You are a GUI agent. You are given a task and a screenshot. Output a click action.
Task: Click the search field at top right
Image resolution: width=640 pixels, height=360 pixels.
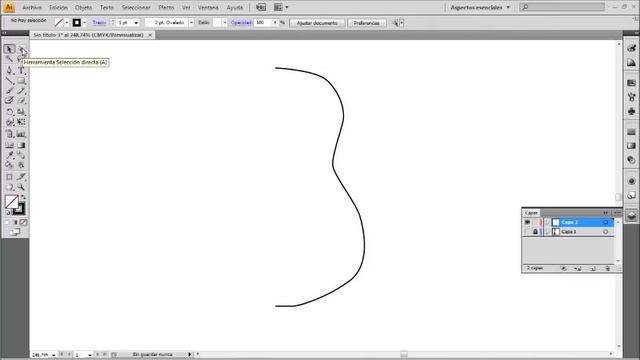pos(562,7)
